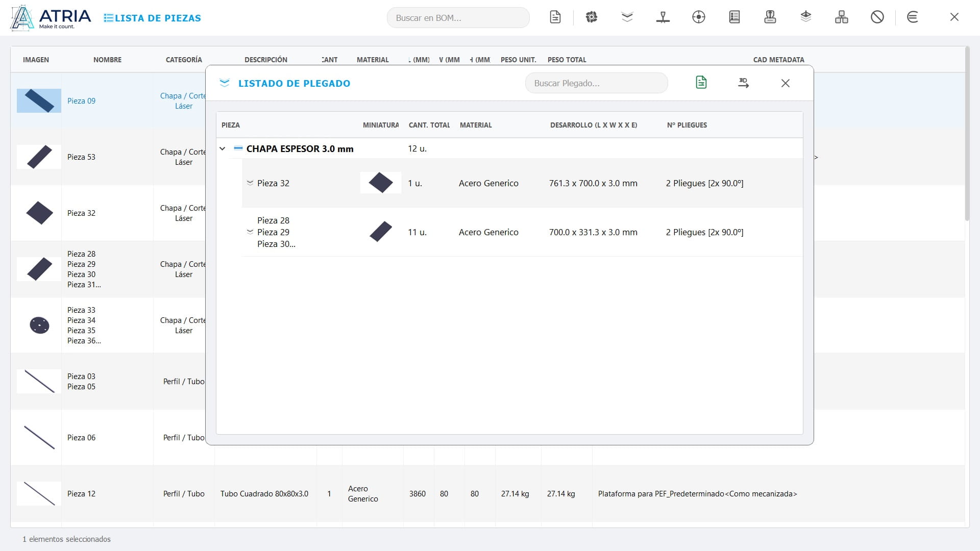Viewport: 980px width, 551px height.
Task: Focus the Buscar en BOM search box
Action: coord(458,18)
